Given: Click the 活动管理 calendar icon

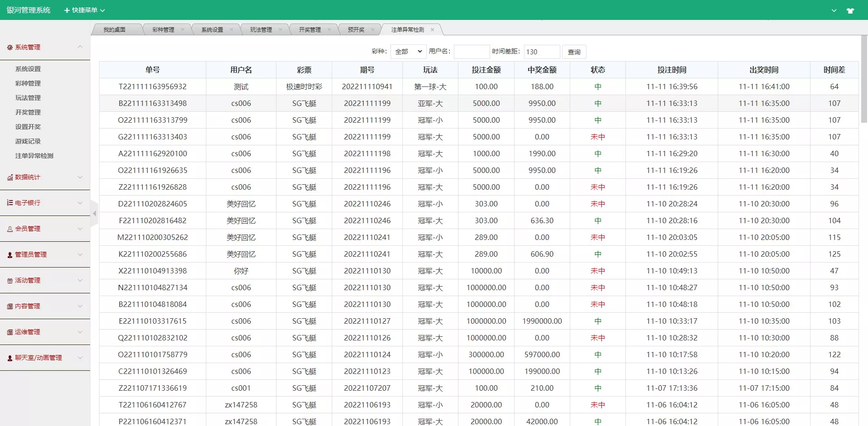Looking at the screenshot, I should tap(9, 280).
